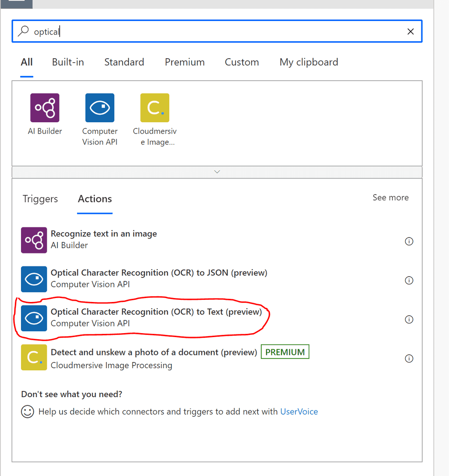Open the UserVoice link
Screen dimensions: 449x476
[299, 412]
